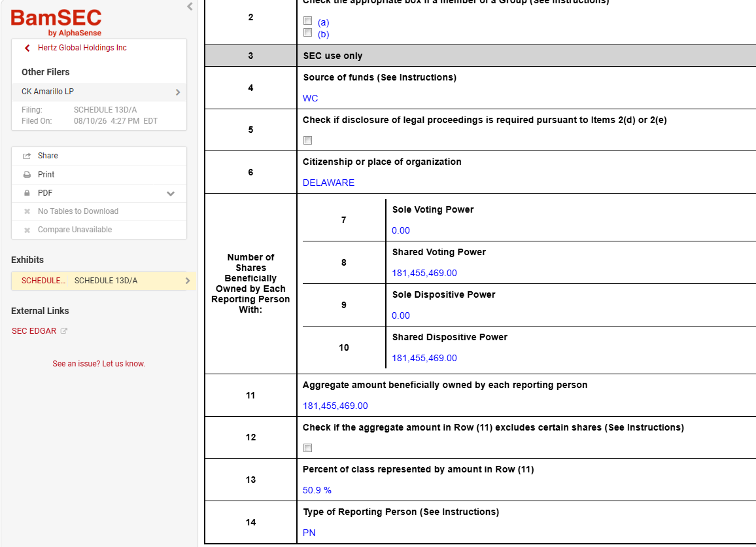This screenshot has width=756, height=547.
Task: Click the Shared Voting Power value 181,455,469.00
Action: click(x=424, y=273)
